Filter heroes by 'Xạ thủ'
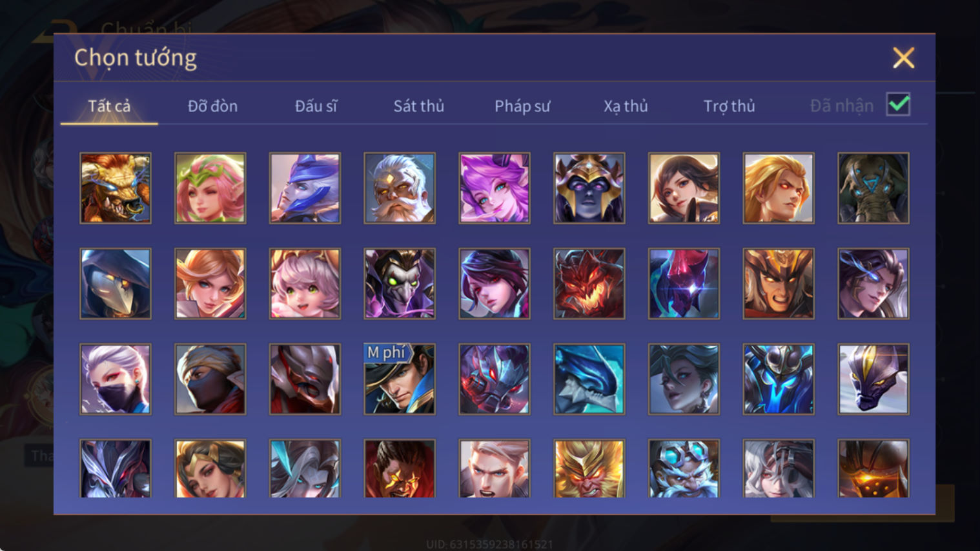Viewport: 980px width, 551px height. click(626, 106)
